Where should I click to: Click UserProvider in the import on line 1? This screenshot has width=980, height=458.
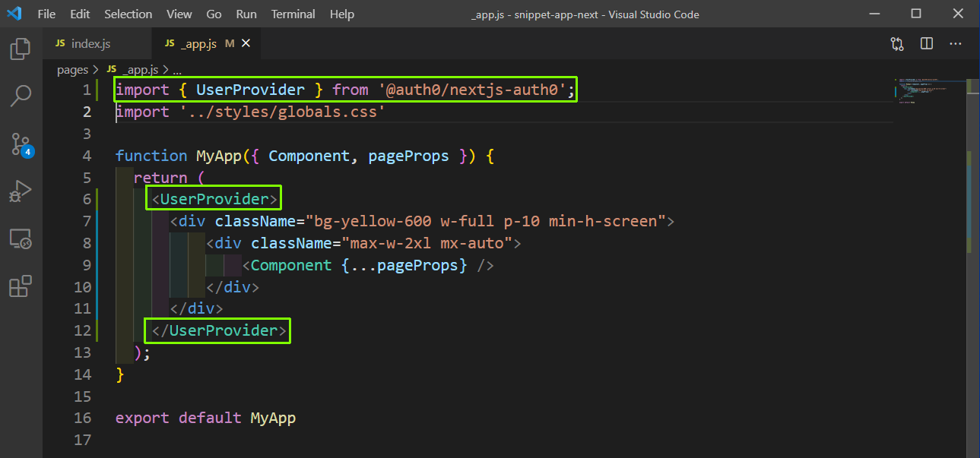(251, 90)
